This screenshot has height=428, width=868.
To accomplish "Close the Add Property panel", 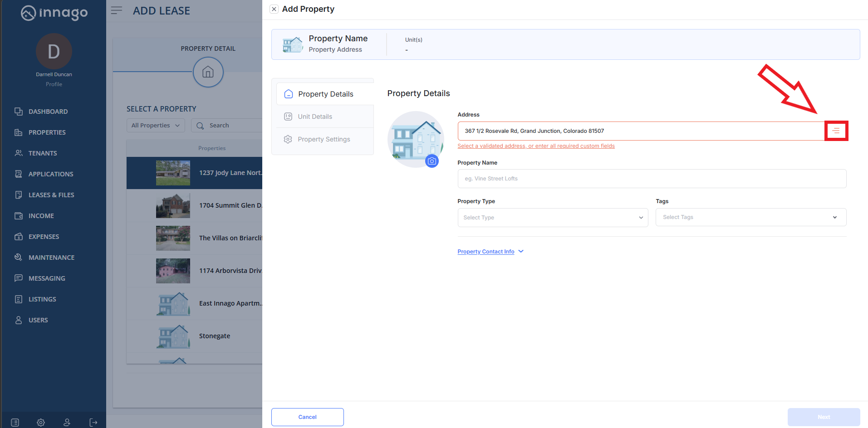I will point(274,9).
